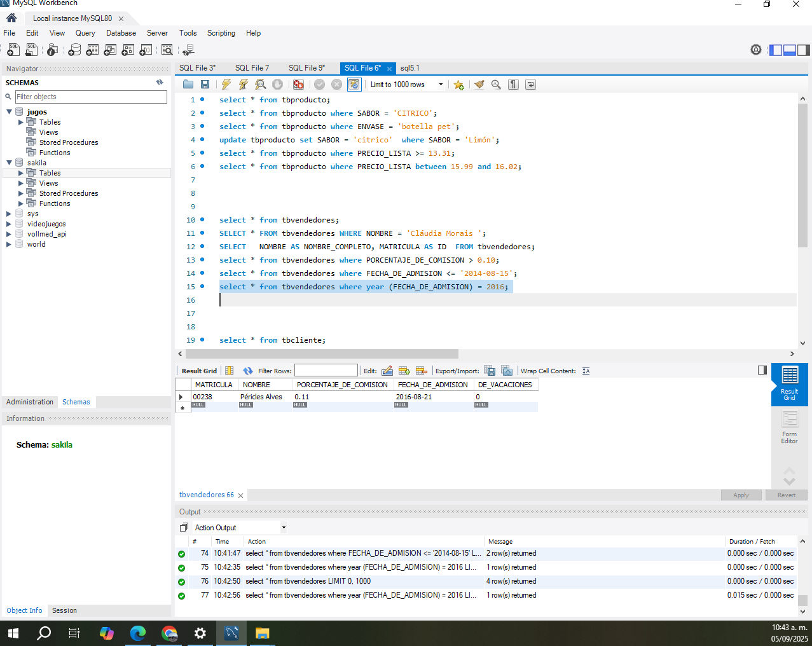This screenshot has width=812, height=646.
Task: Run EXPLAIN on statement under cursor
Action: (x=261, y=85)
